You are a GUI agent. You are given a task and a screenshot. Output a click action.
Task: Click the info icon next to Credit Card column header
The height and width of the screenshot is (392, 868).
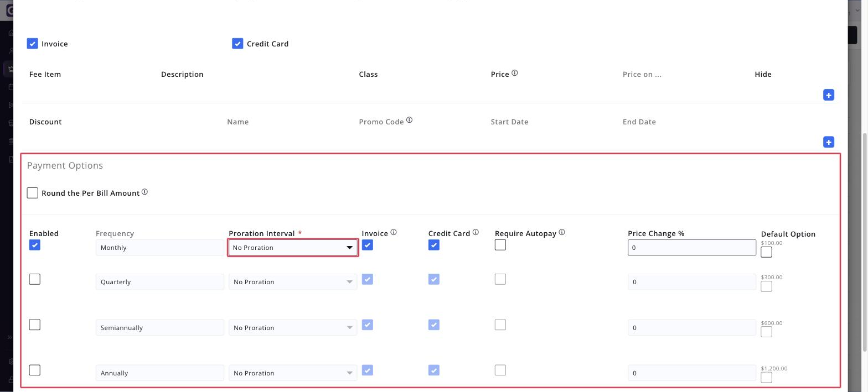pos(476,232)
